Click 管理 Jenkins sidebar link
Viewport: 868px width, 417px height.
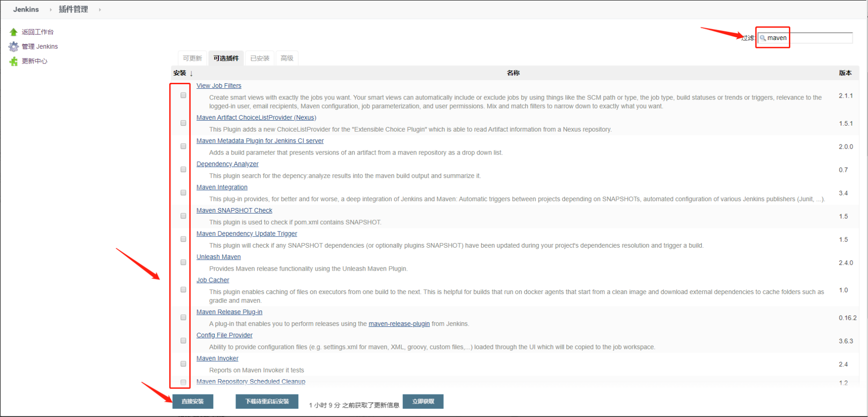(40, 46)
